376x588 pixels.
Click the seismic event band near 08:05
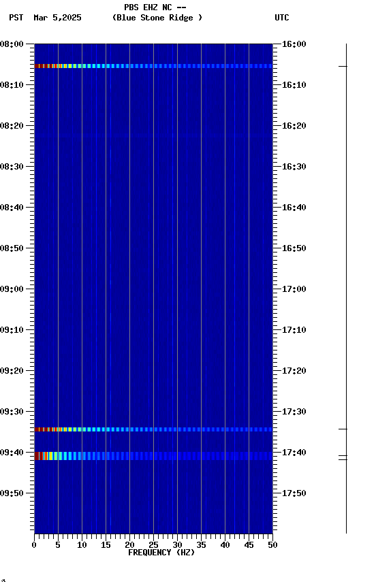tap(153, 66)
